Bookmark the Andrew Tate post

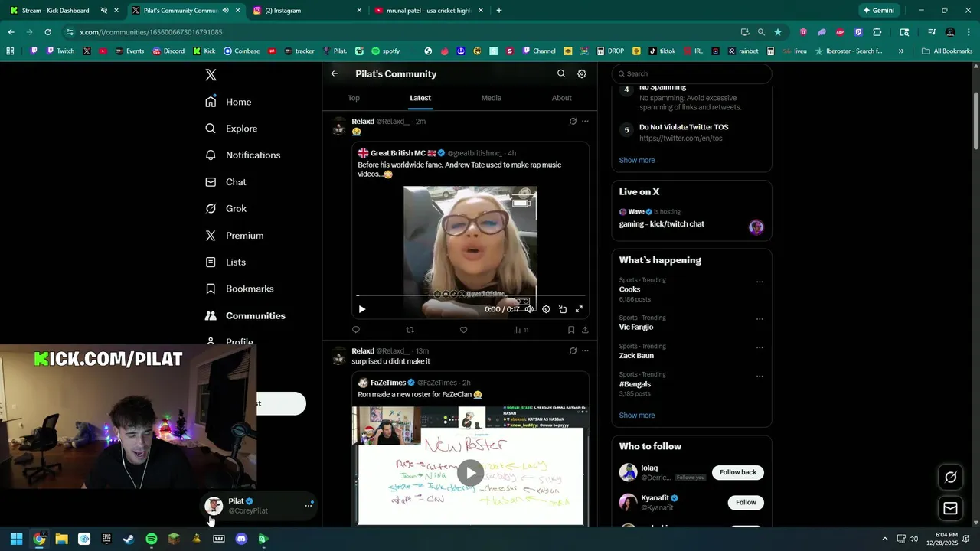tap(571, 330)
